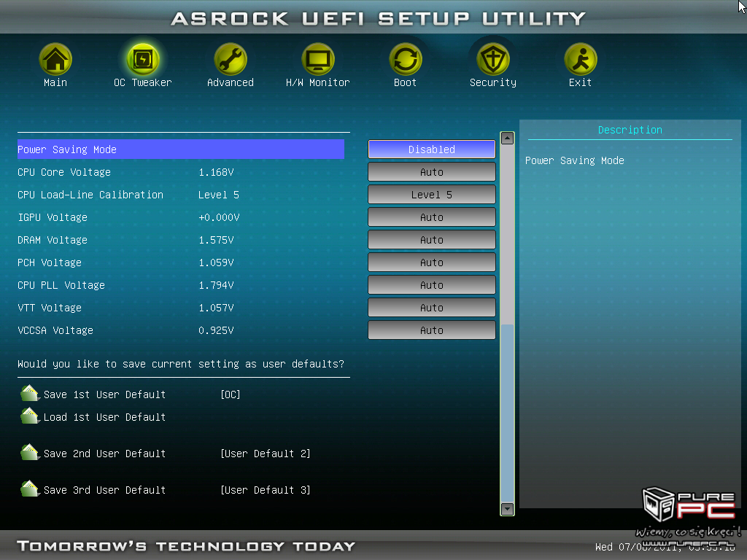Click the [User Default 2] profile name

point(266,454)
